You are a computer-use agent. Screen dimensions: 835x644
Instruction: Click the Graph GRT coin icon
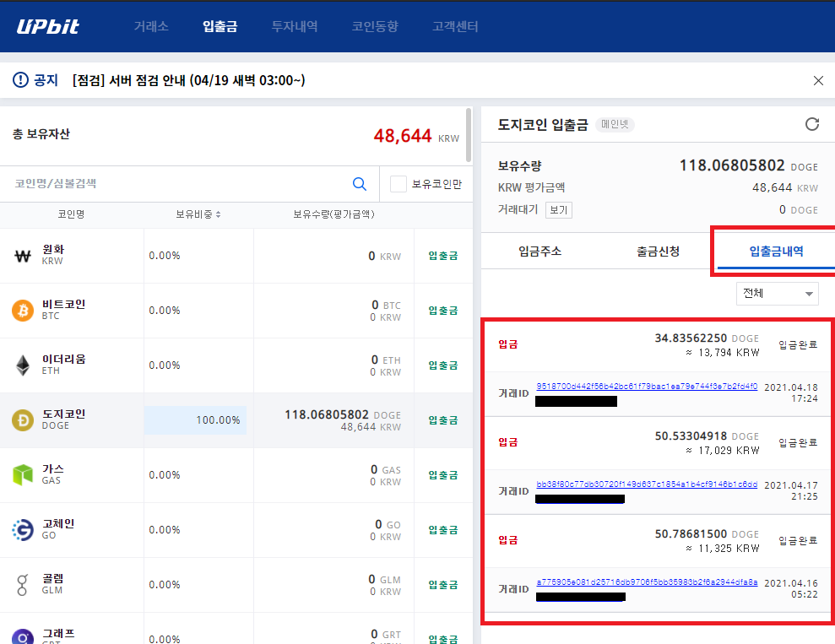tap(22, 636)
